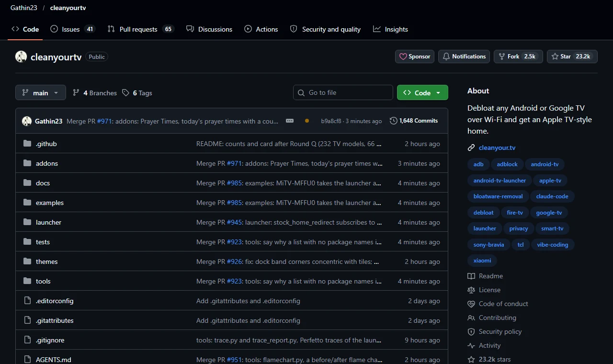Switch to the Pull requests tab

click(140, 29)
